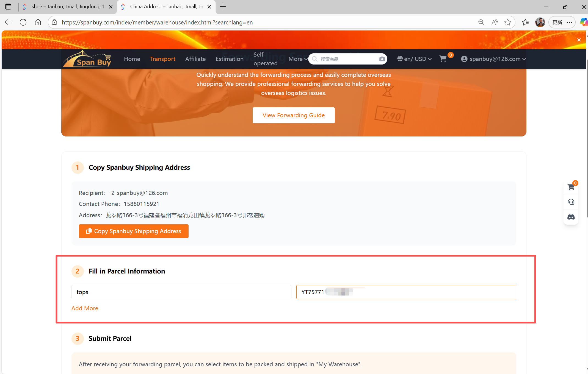Open spanbuy@126.com account dropdown
The image size is (588, 374).
(x=494, y=59)
